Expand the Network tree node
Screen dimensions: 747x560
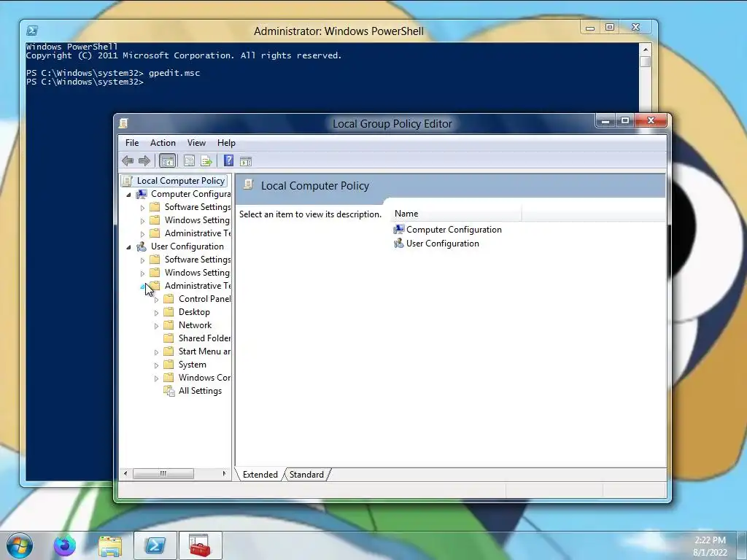156,326
